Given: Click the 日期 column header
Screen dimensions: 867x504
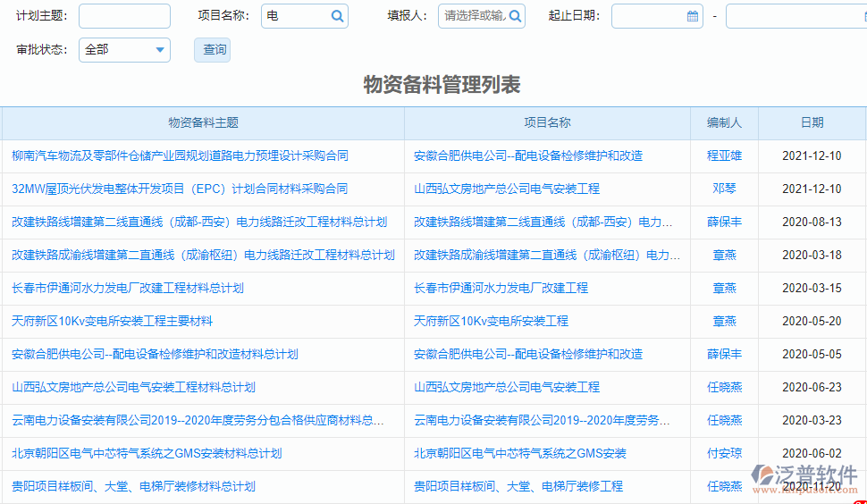Looking at the screenshot, I should point(812,122).
